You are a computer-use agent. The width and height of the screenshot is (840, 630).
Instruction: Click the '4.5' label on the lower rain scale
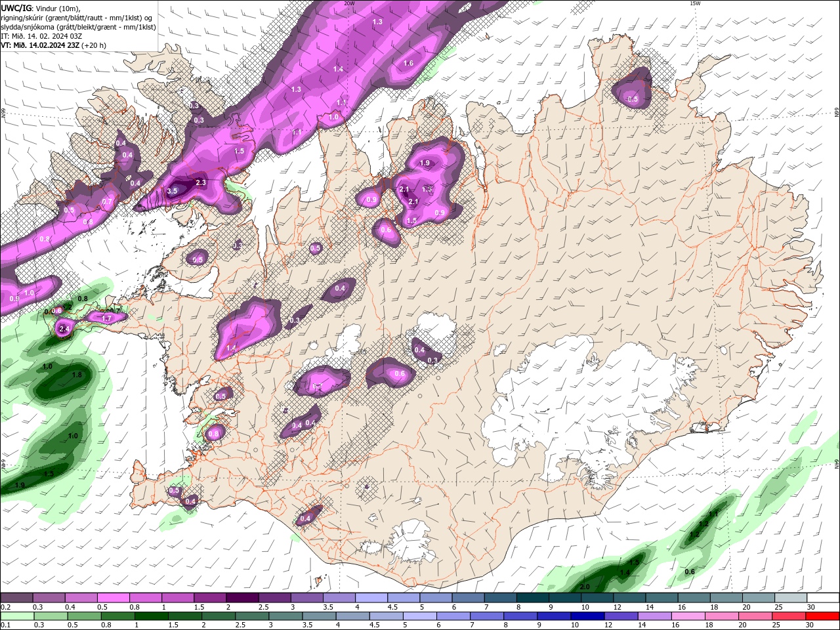[x=374, y=625]
